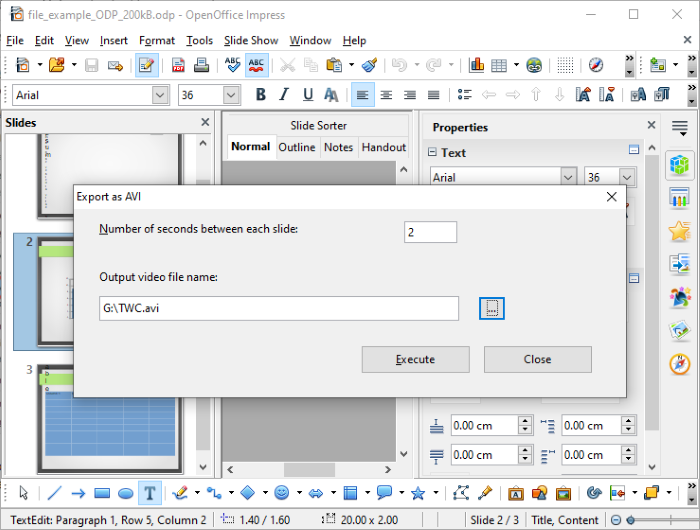The height and width of the screenshot is (530, 700).
Task: Toggle Underline formatting
Action: [308, 95]
